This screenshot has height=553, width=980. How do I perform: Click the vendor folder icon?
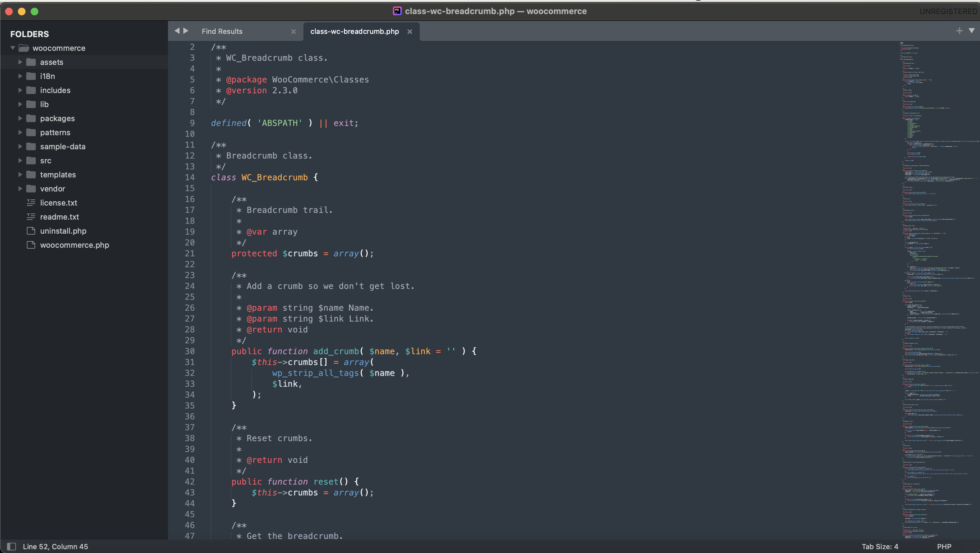point(31,189)
